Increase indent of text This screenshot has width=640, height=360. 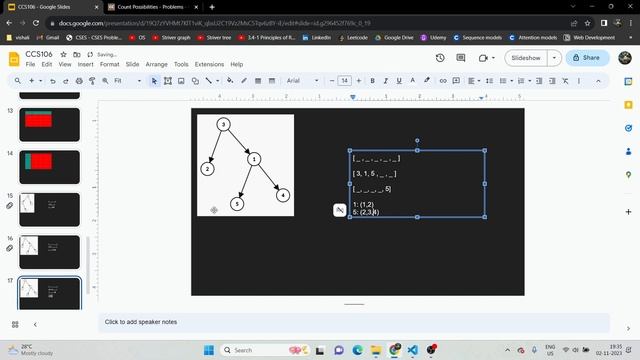click(x=552, y=81)
